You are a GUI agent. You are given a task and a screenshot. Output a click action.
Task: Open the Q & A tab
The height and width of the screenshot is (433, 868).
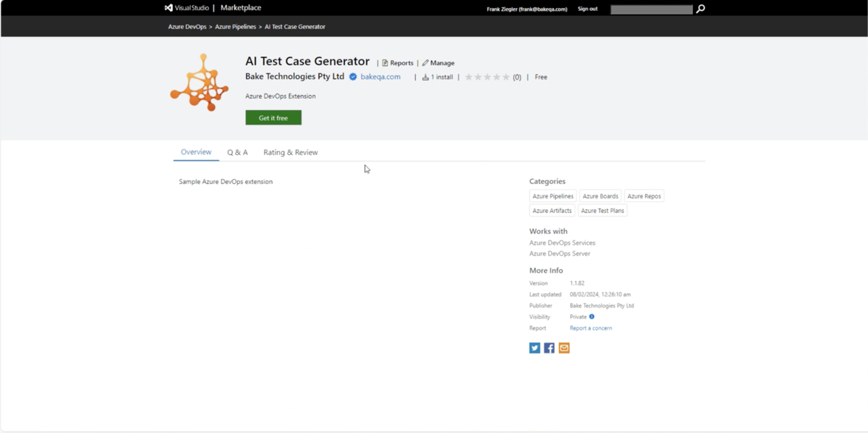[237, 153]
